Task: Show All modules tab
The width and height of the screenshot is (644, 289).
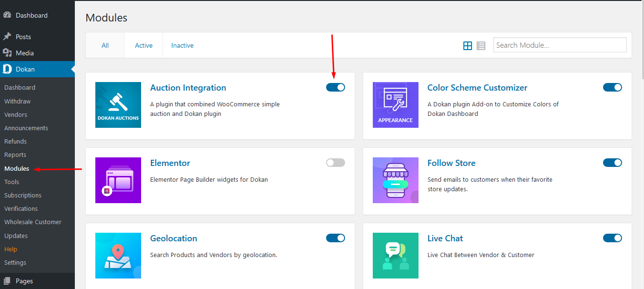Action: point(105,45)
